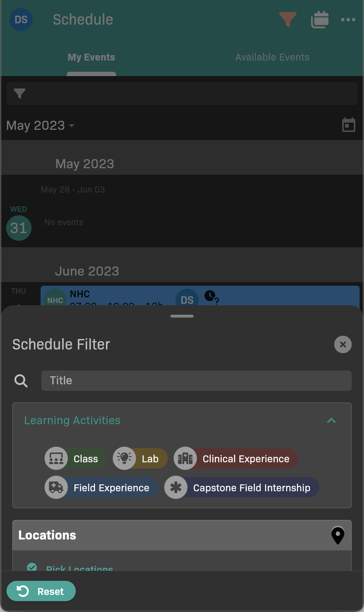The image size is (364, 612).
Task: Open the May 2023 month dropdown
Action: tap(40, 125)
